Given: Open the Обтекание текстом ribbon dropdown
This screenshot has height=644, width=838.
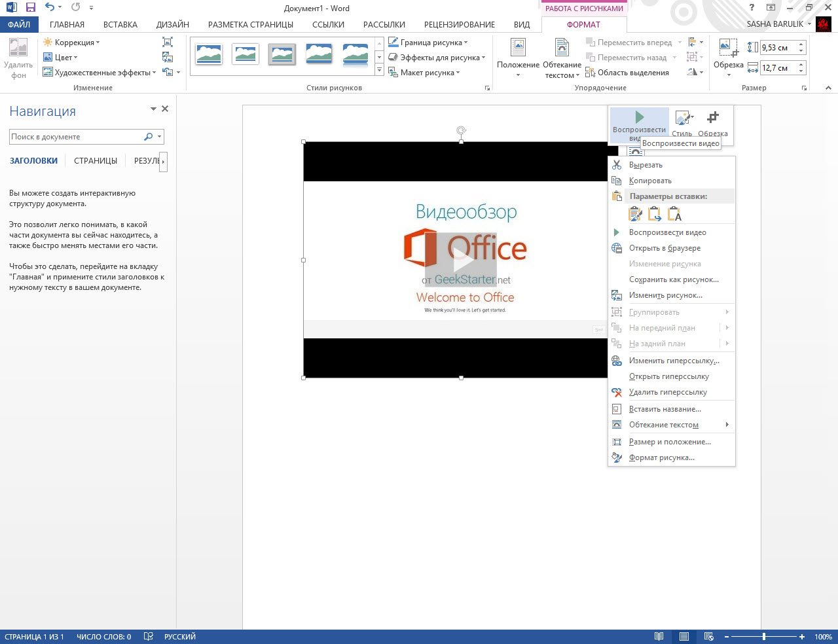Looking at the screenshot, I should [562, 58].
